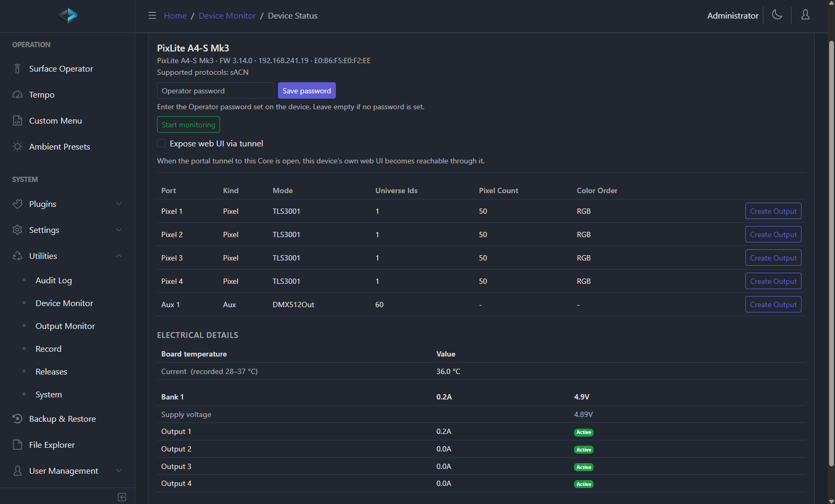Screen dimensions: 835x504
Task: Click the Surface Operator icon
Action: tap(18, 68)
